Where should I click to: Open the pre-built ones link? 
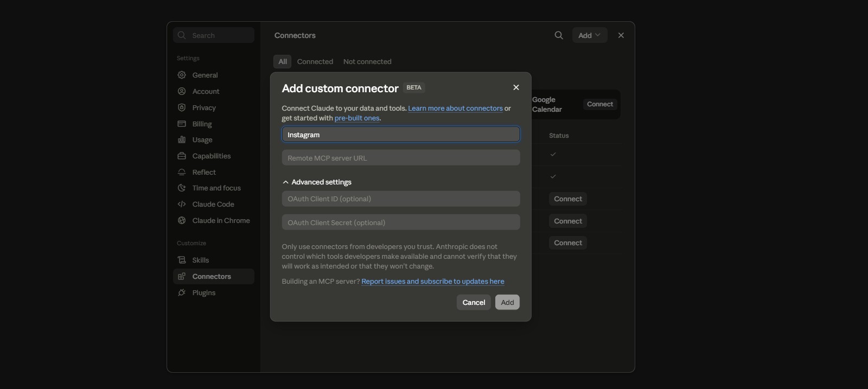(357, 118)
